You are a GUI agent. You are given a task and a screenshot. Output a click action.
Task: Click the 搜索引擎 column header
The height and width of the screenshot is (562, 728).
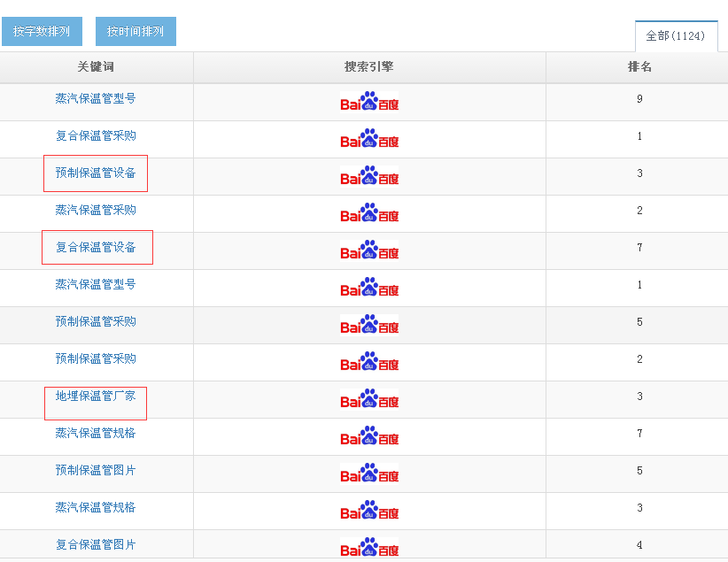pyautogui.click(x=369, y=67)
